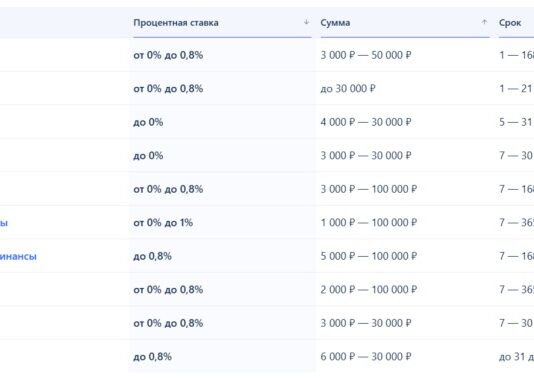This screenshot has height=378, width=534.
Task: Select the '1 — 21' term cell
Action: 516,89
